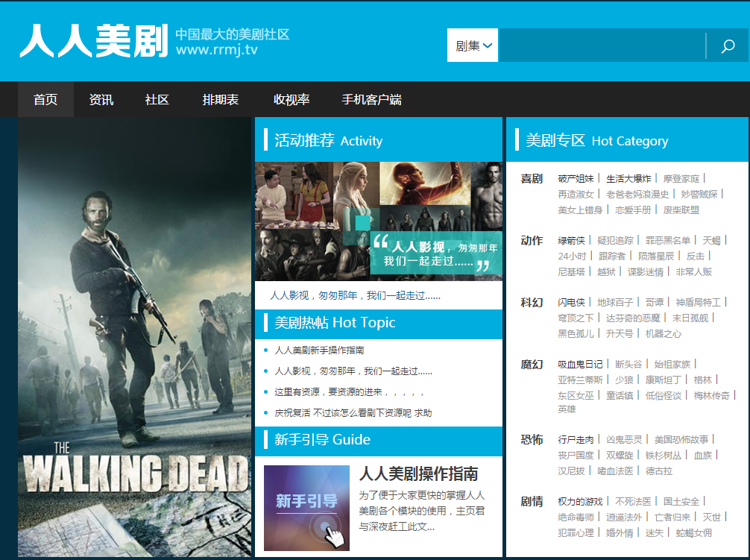Open the 嗜血法医 show link
750x560 pixels.
pos(615,471)
